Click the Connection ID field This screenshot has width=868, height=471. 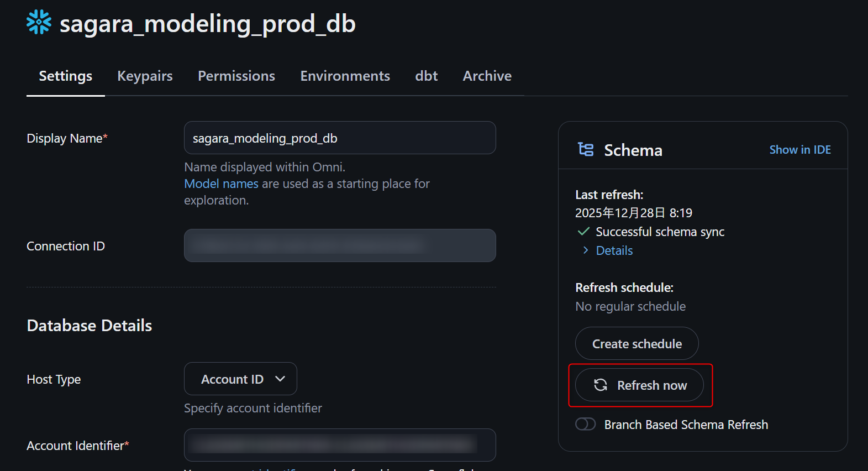(340, 245)
